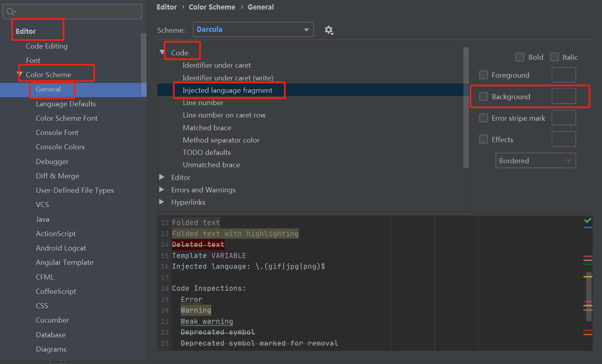Open Java color settings
This screenshot has width=602, height=364.
pos(43,219)
